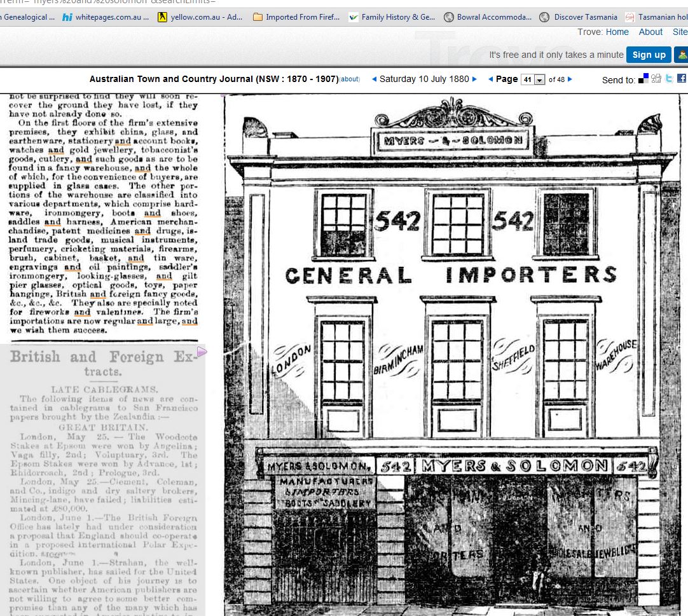Click the Bowral Accommodation bookmark globe icon

tap(448, 17)
